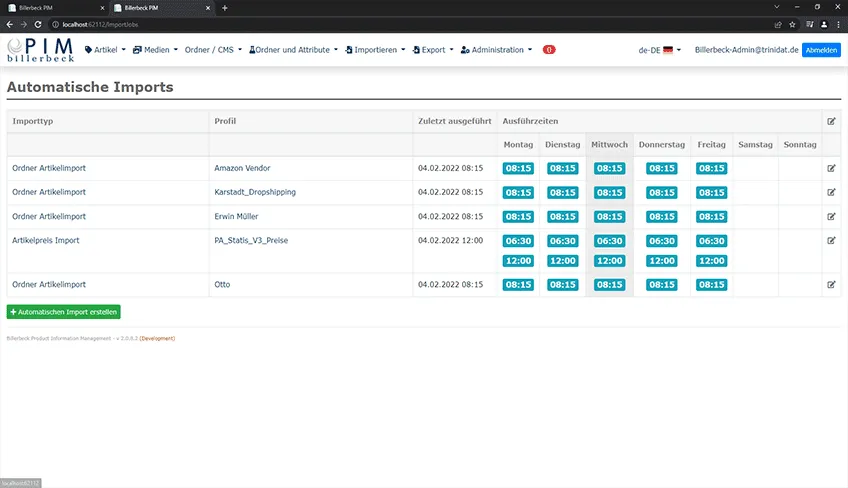Screen dimensions: 848x488
Task: Click Automatischen Import erstellen button
Action: (x=63, y=312)
